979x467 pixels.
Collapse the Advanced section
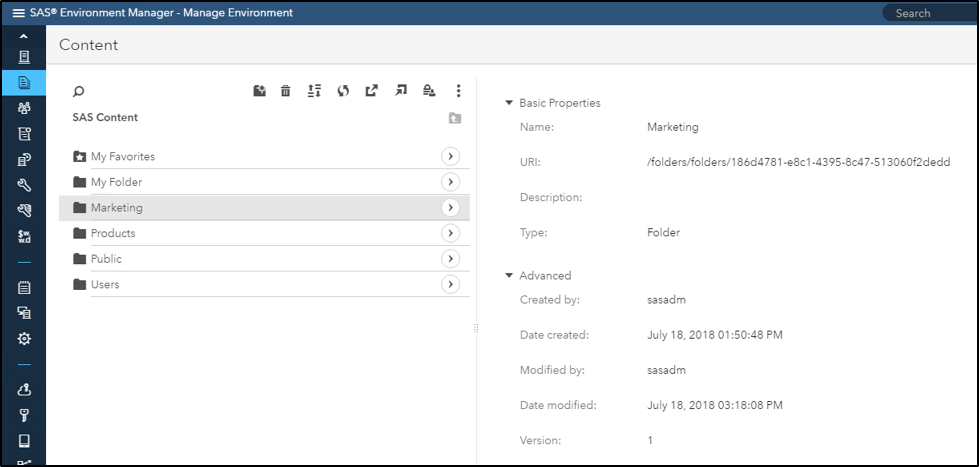(509, 276)
